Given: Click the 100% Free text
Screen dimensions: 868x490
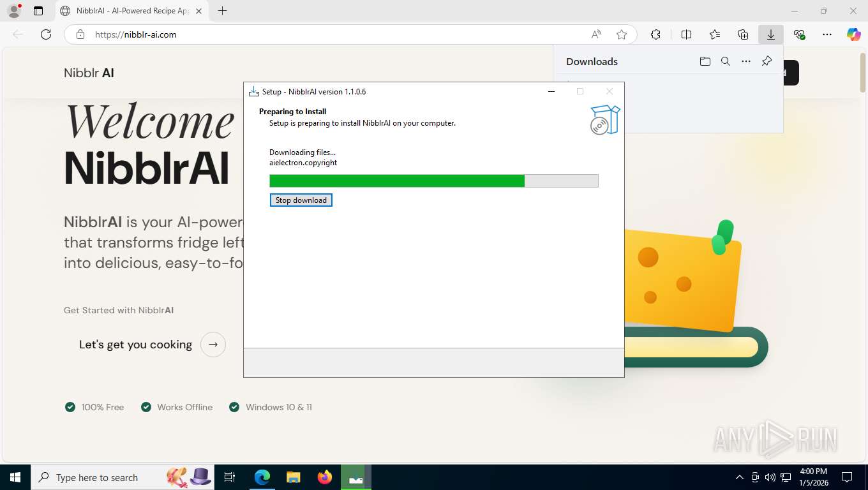Looking at the screenshot, I should [x=103, y=407].
